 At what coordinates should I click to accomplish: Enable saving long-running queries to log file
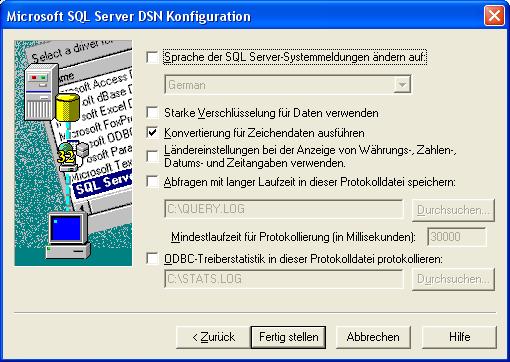pos(152,182)
